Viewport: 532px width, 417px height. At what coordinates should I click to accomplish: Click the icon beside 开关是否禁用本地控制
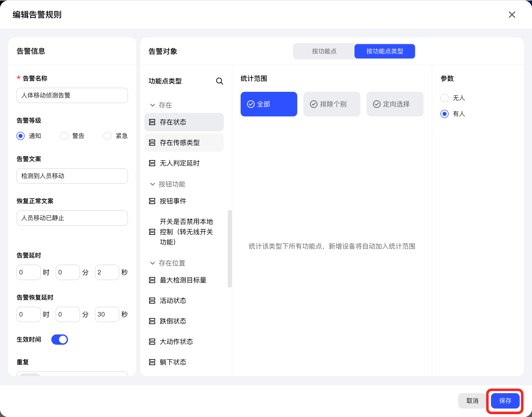pyautogui.click(x=152, y=232)
